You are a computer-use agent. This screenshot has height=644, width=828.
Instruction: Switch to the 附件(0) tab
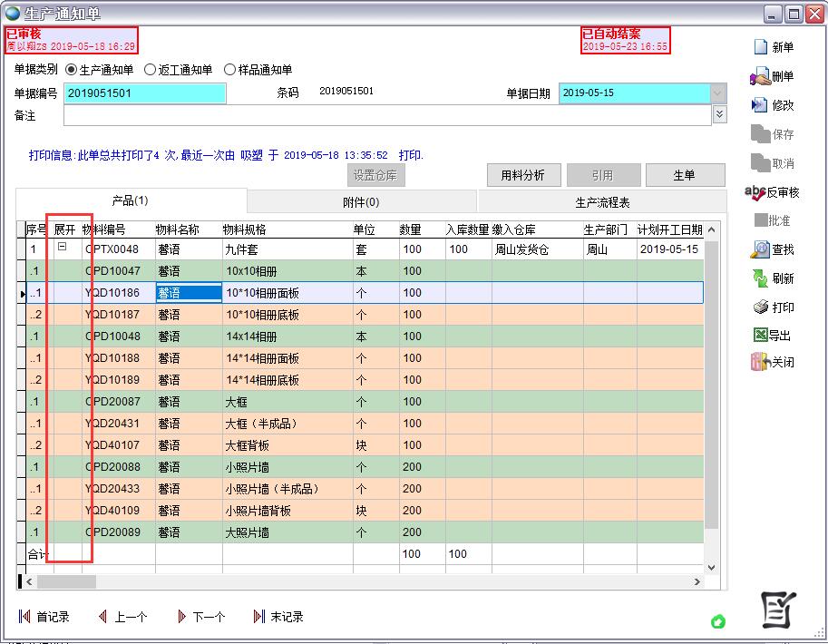361,202
